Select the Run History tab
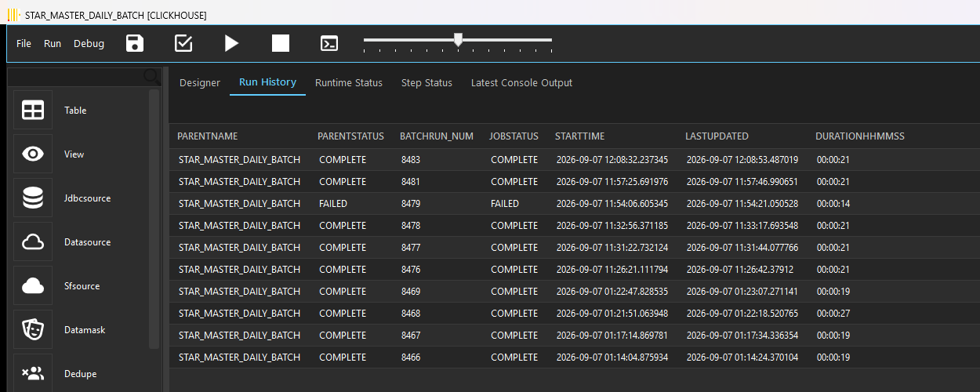 [267, 82]
